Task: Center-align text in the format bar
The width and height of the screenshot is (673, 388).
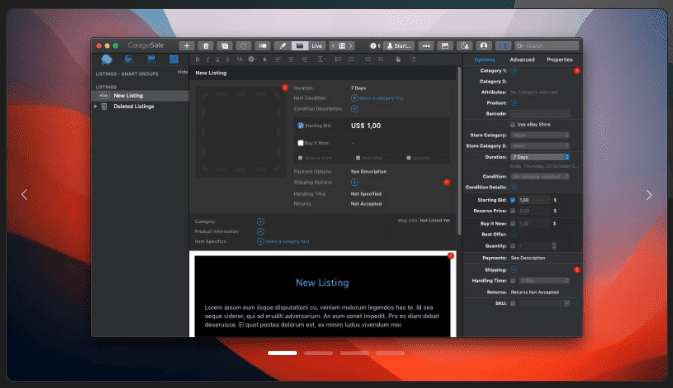Action: point(291,60)
